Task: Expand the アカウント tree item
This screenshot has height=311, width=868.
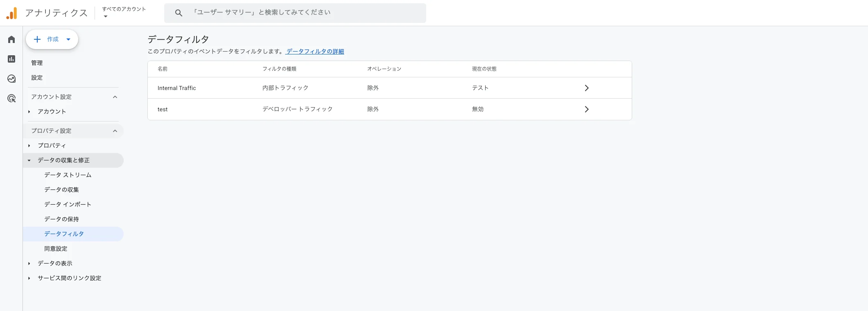Action: pyautogui.click(x=29, y=112)
